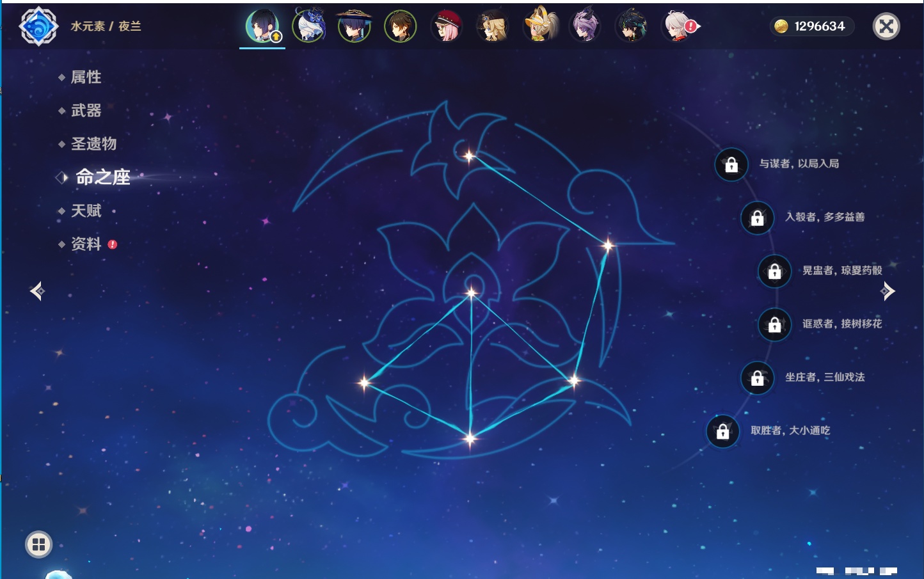
Task: Open the 资料 profile page
Action: 86,244
